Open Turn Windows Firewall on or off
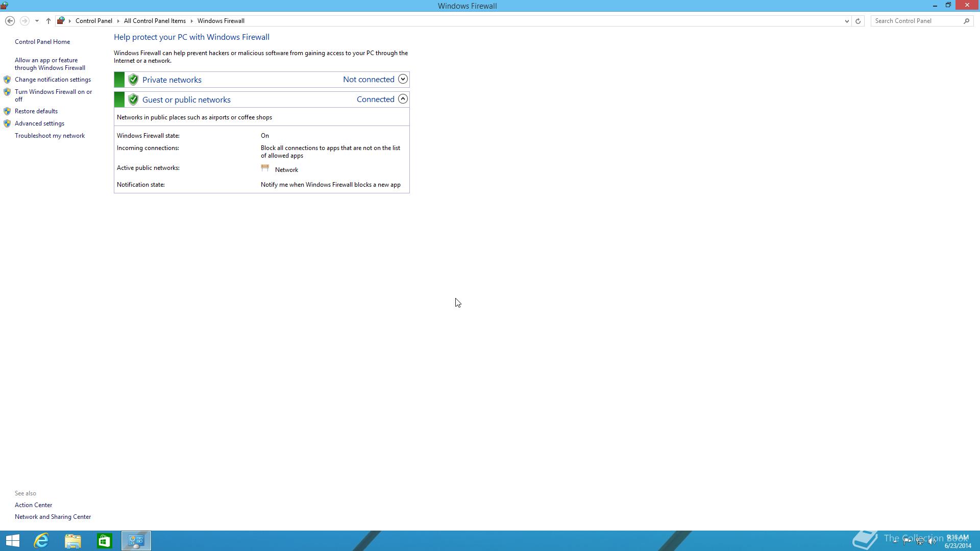This screenshot has height=551, width=980. click(x=54, y=95)
